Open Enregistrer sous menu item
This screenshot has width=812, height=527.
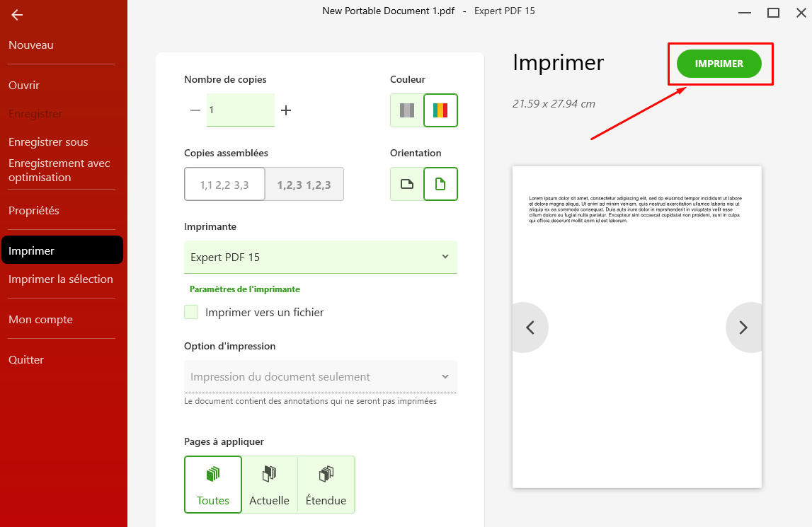[48, 142]
